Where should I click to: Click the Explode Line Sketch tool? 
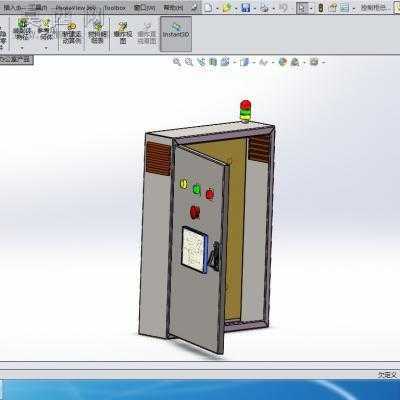coord(147,33)
